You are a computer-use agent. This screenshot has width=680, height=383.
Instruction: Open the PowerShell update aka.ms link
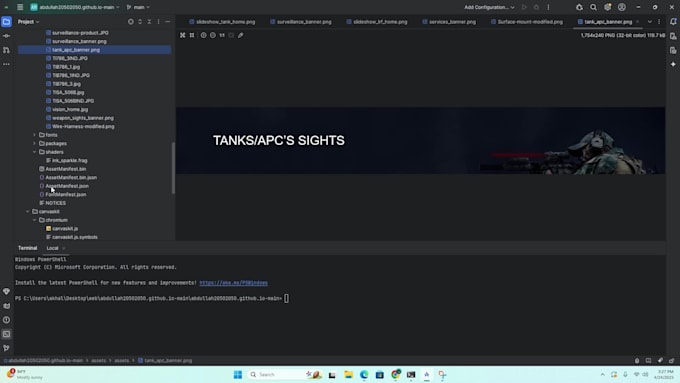click(233, 283)
